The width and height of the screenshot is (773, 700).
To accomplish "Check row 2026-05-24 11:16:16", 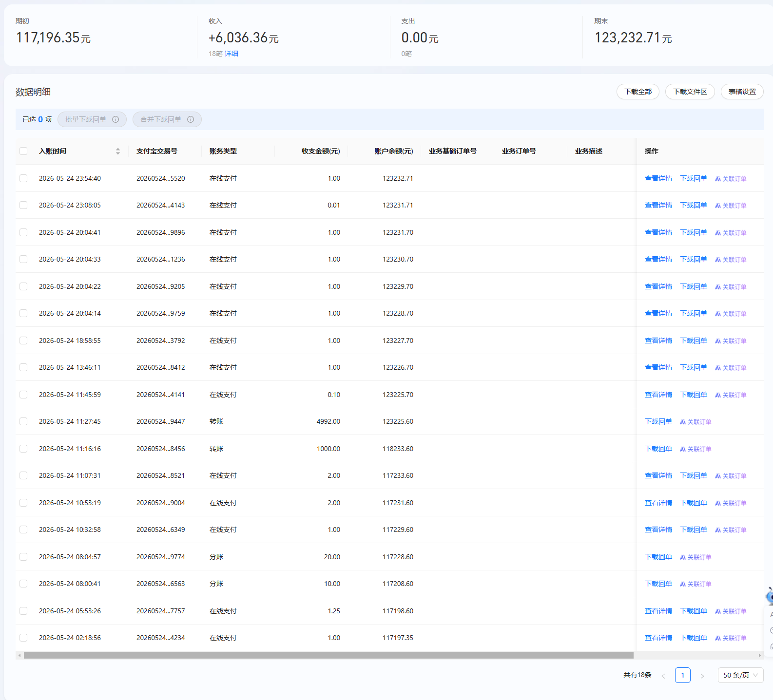I will pos(23,449).
